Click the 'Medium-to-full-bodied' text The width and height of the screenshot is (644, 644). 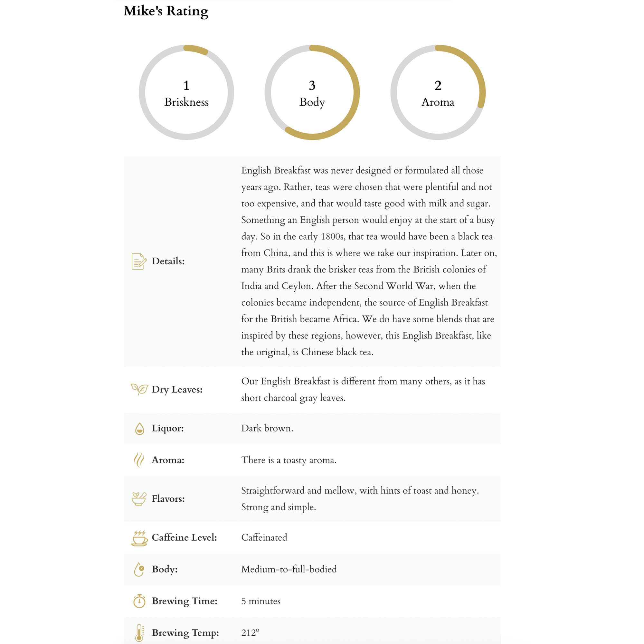[289, 569]
